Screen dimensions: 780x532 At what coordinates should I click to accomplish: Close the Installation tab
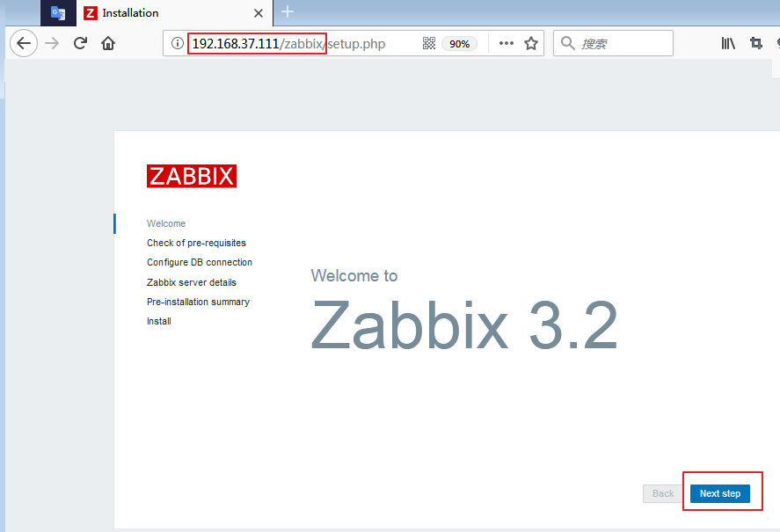click(259, 13)
